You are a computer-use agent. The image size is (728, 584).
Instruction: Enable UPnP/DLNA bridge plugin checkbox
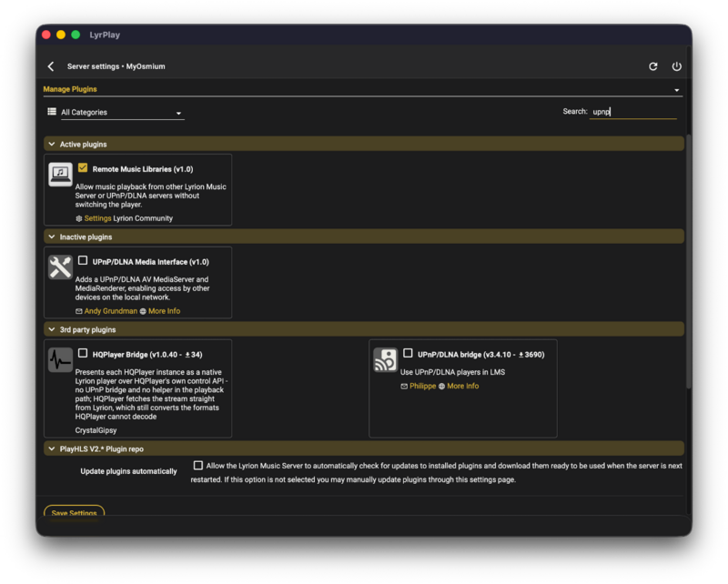coord(408,353)
